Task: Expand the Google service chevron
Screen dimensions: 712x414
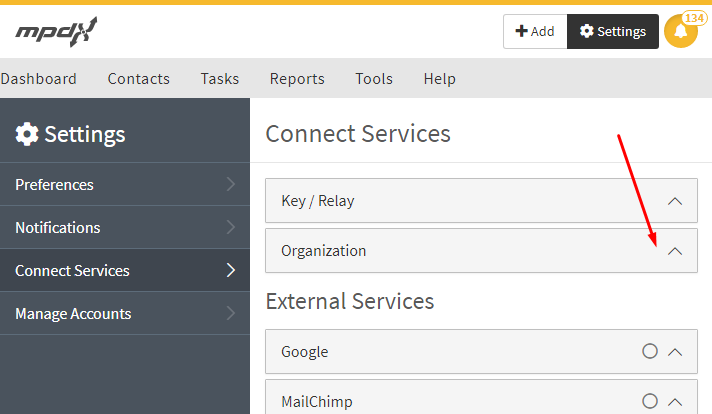Action: (675, 352)
